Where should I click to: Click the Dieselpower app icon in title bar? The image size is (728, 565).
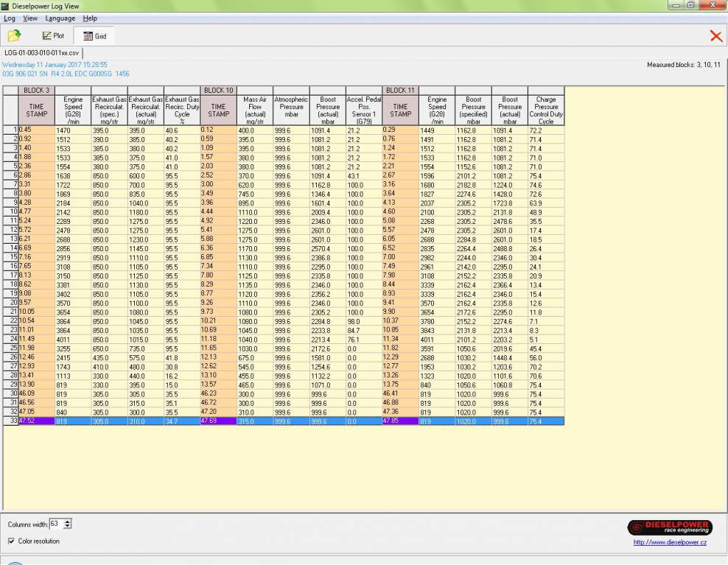click(x=6, y=6)
